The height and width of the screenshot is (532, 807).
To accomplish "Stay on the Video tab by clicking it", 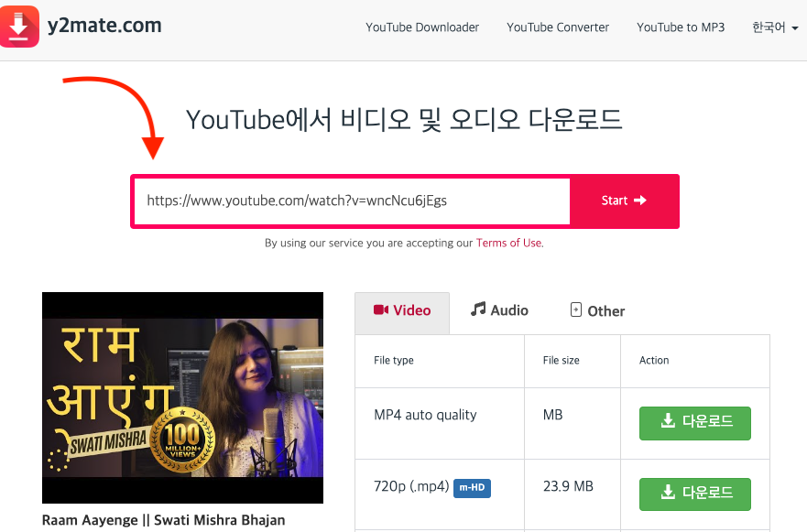I will click(x=401, y=310).
